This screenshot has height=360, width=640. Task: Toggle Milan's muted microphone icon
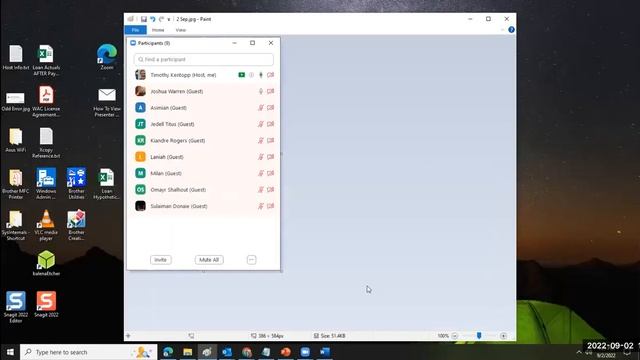[x=261, y=173]
